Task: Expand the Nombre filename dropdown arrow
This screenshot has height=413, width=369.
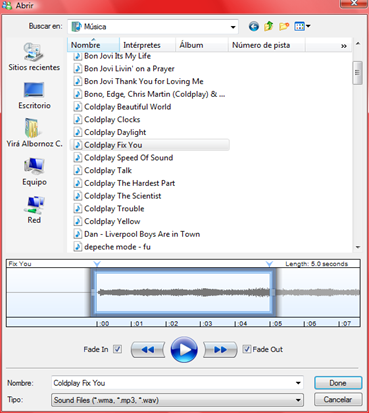Action: tap(298, 383)
